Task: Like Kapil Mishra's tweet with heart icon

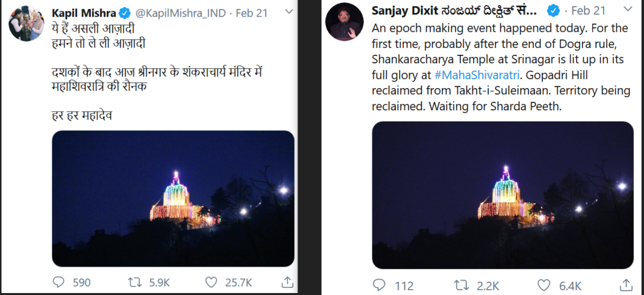Action: point(211,282)
